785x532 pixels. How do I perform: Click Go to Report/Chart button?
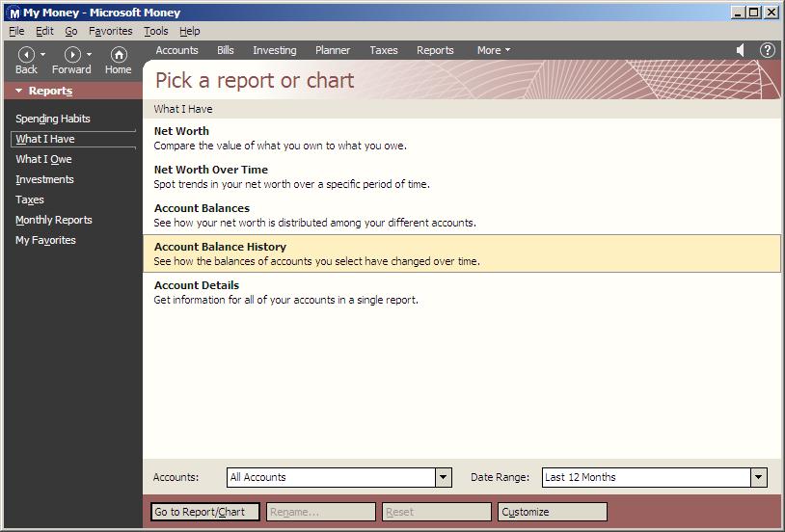click(x=205, y=512)
